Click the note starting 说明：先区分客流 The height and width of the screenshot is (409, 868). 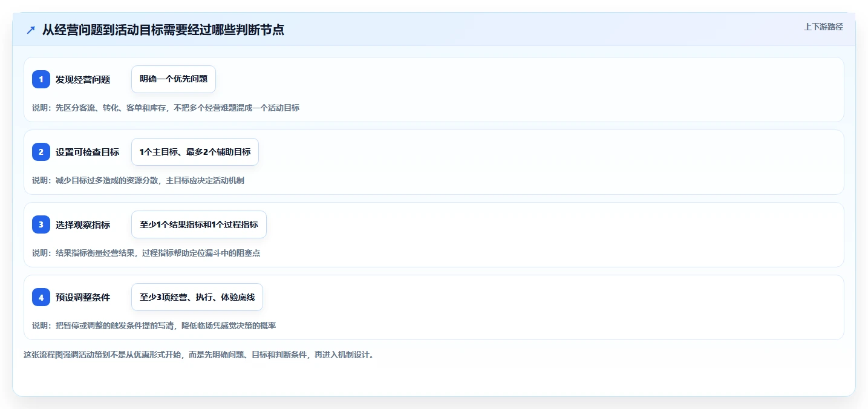[x=166, y=108]
